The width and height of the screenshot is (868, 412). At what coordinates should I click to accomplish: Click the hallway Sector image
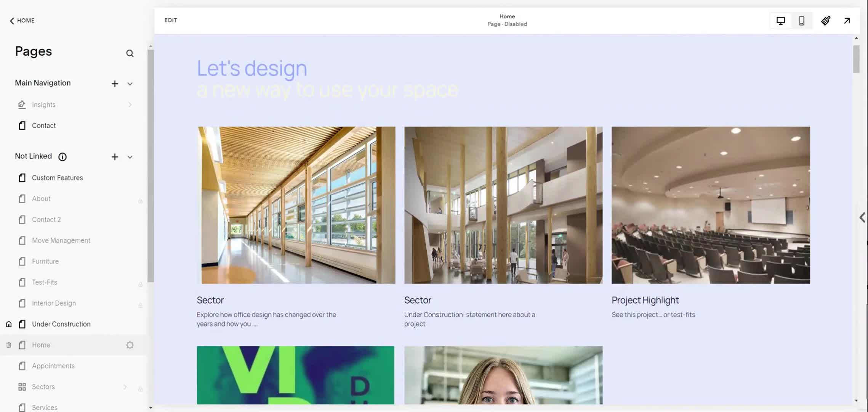click(296, 205)
